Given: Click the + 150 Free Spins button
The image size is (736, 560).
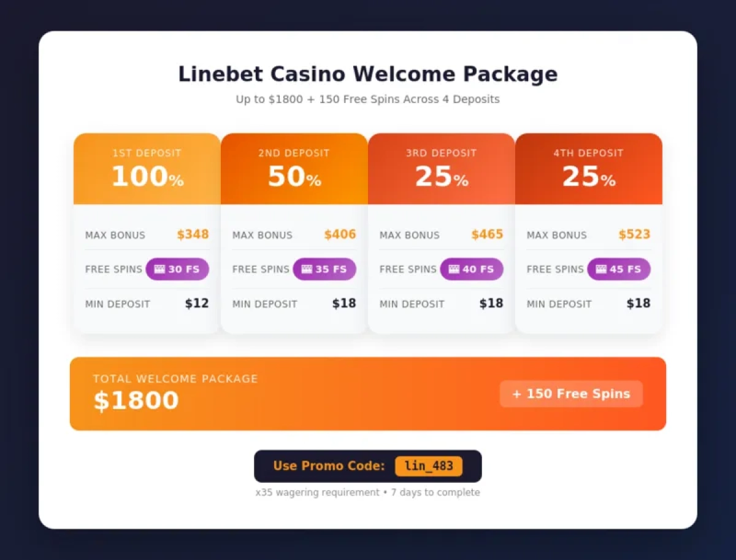Looking at the screenshot, I should tap(571, 394).
